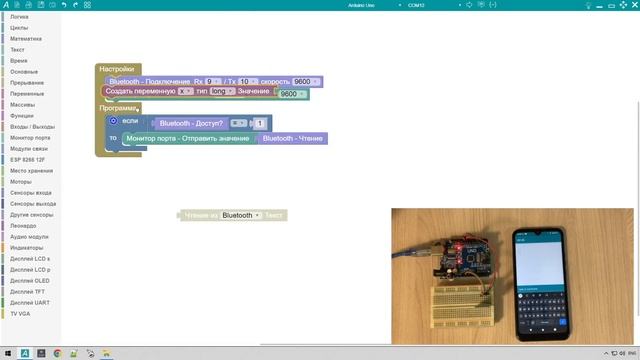Viewport: 640px width, 360px height.
Task: Open the four-squares grid toolbar icon
Action: point(87,5)
